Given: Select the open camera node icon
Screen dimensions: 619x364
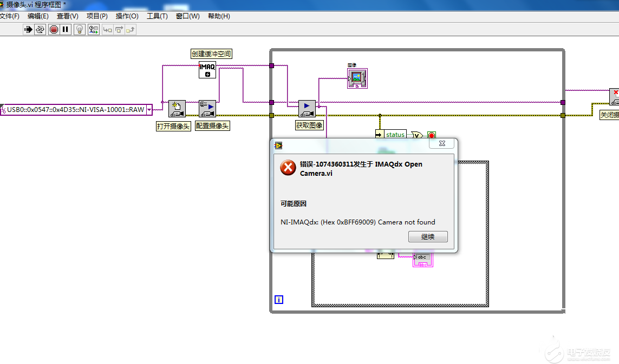Looking at the screenshot, I should 177,109.
